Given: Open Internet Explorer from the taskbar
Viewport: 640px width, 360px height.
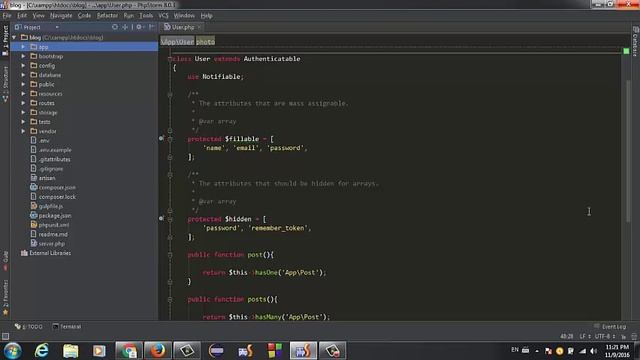Looking at the screenshot, I should coord(41,351).
